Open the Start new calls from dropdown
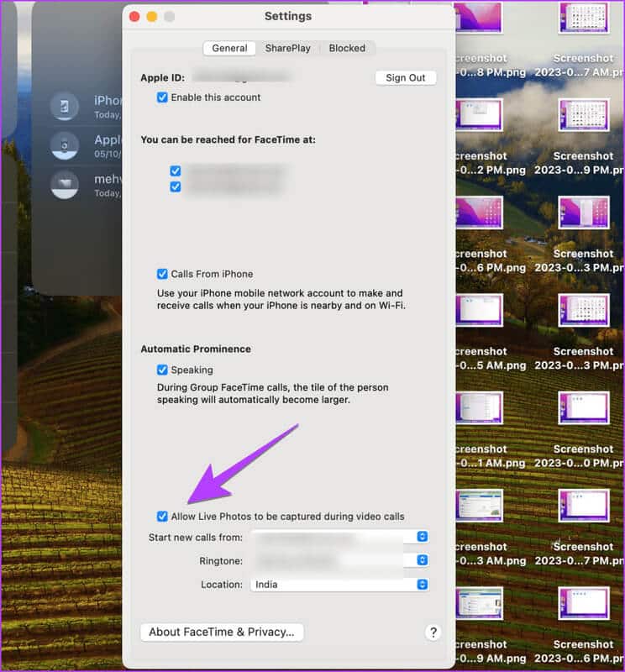 (339, 537)
